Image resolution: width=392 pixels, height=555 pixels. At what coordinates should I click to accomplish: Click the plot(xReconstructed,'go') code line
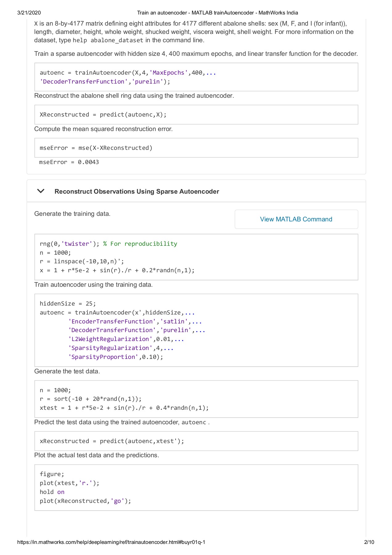tap(85, 501)
